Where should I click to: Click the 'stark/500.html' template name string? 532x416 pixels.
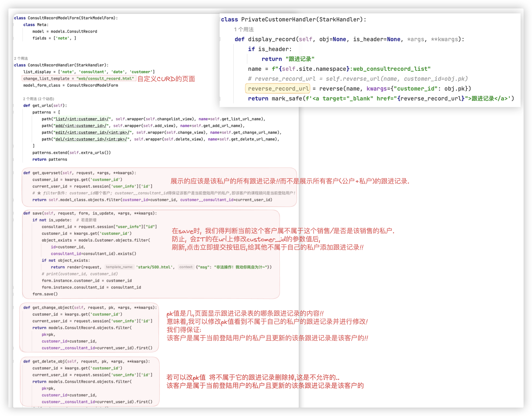[x=154, y=267]
